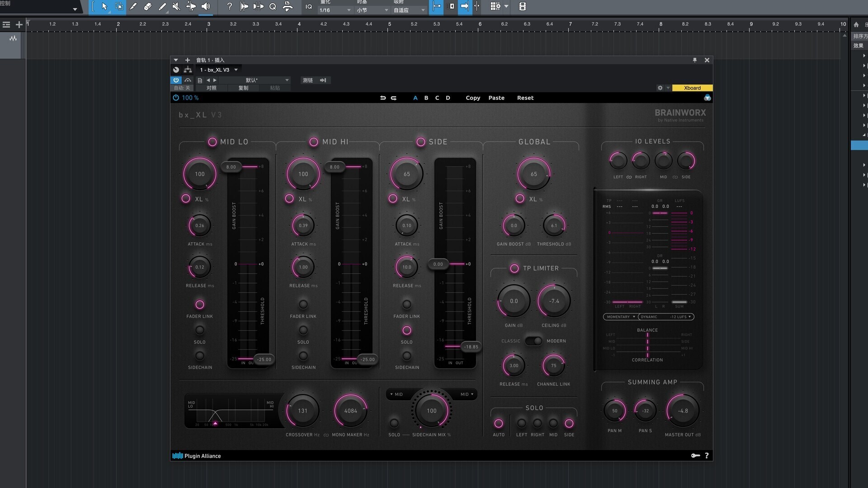Toggle the TP LIMITER on/off
Viewport: 868px width, 488px height.
pos(514,268)
